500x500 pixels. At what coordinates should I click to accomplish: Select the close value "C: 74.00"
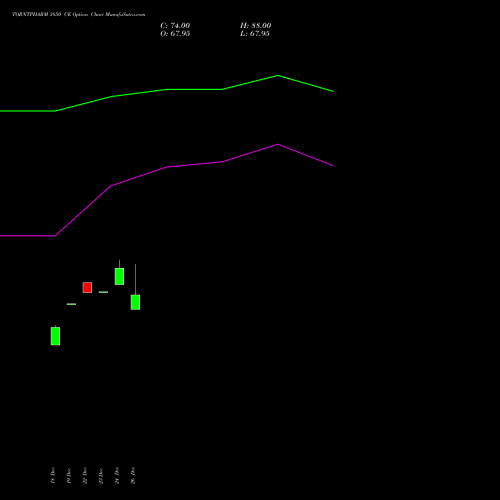tap(175, 26)
